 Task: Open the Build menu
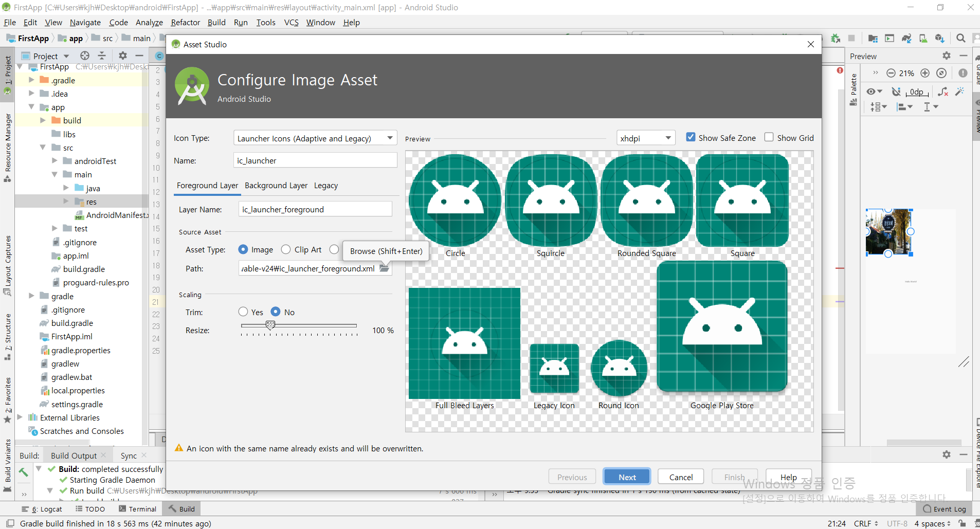216,22
